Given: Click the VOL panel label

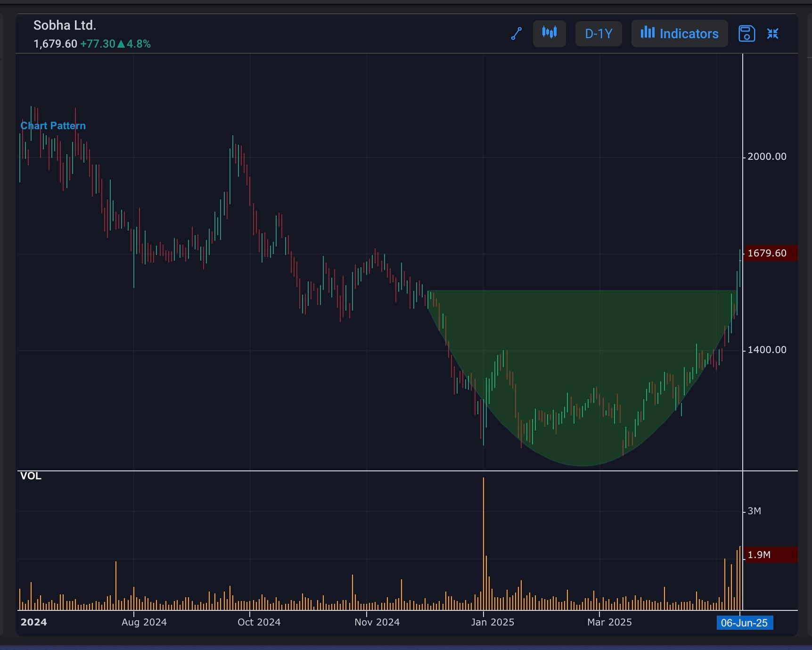Looking at the screenshot, I should coord(31,476).
